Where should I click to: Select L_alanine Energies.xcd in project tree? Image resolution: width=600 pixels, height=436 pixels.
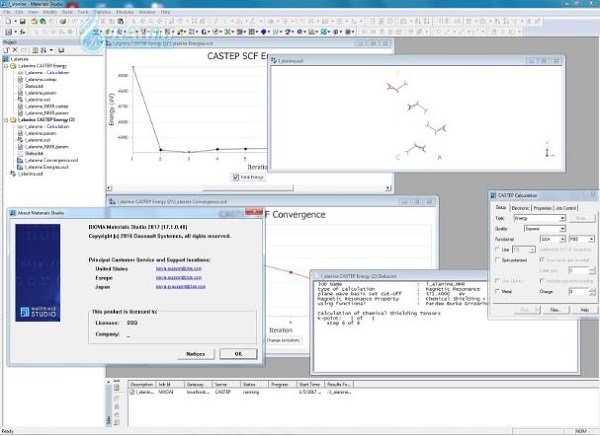click(47, 167)
